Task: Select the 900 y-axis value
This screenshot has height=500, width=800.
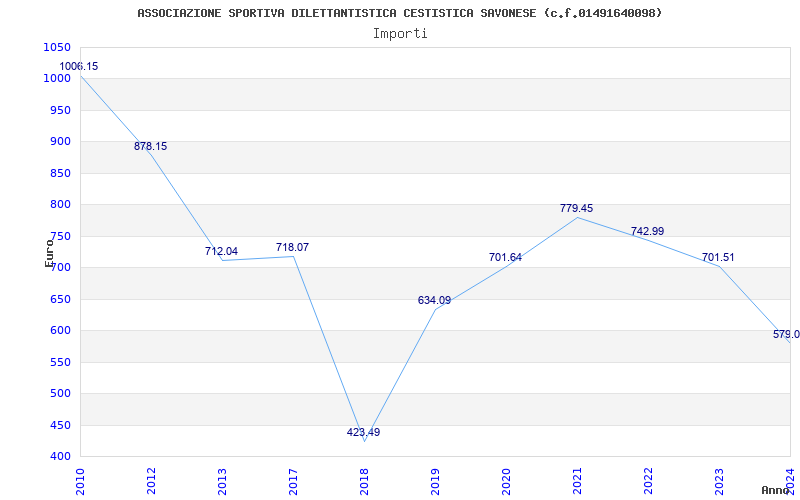Action: [60, 142]
